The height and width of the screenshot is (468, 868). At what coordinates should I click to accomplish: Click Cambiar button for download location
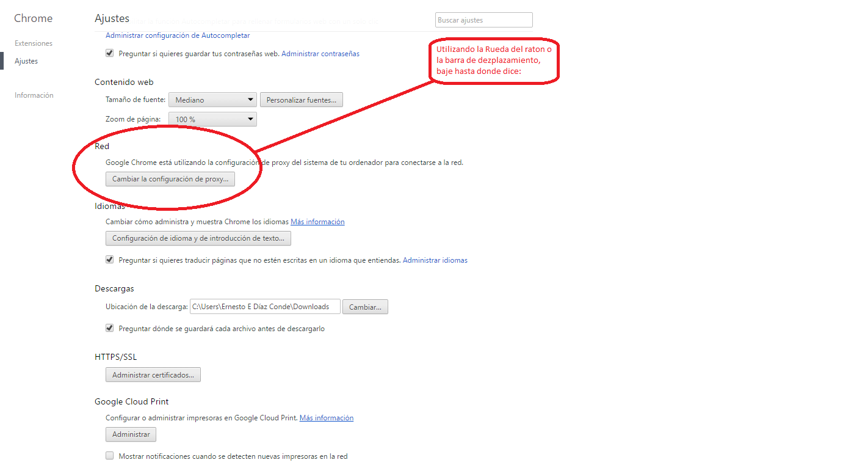(365, 307)
